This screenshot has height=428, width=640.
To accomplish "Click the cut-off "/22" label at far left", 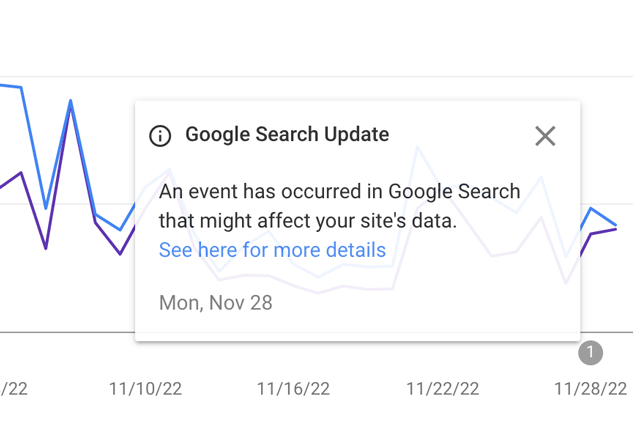I will 14,389.
